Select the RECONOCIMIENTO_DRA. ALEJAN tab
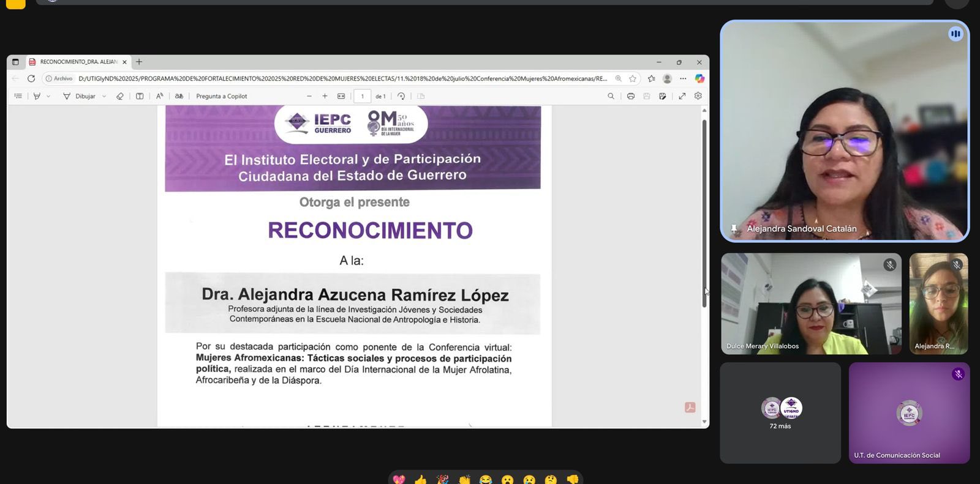Image resolution: width=980 pixels, height=484 pixels. click(77, 62)
